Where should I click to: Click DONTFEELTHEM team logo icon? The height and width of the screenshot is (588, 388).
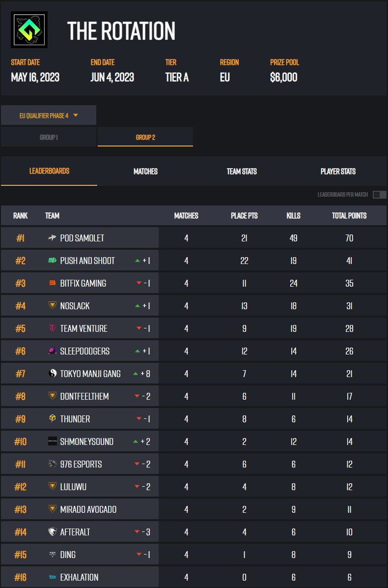pos(53,396)
